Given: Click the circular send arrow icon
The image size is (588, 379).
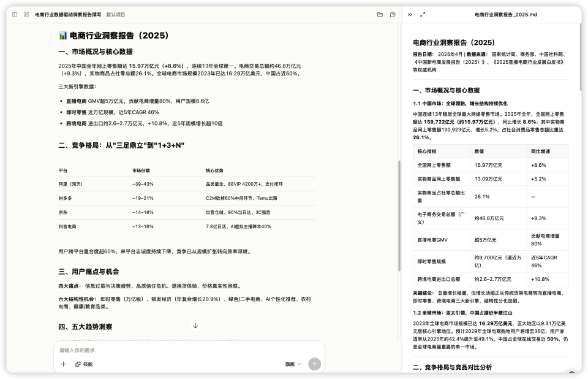Looking at the screenshot, I should point(314,364).
